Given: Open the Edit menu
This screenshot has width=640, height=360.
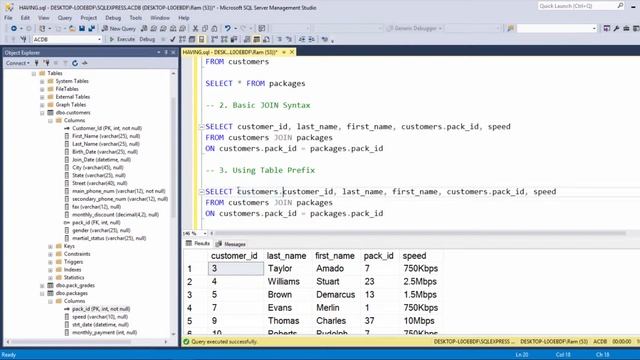Looking at the screenshot, I should tap(25, 18).
